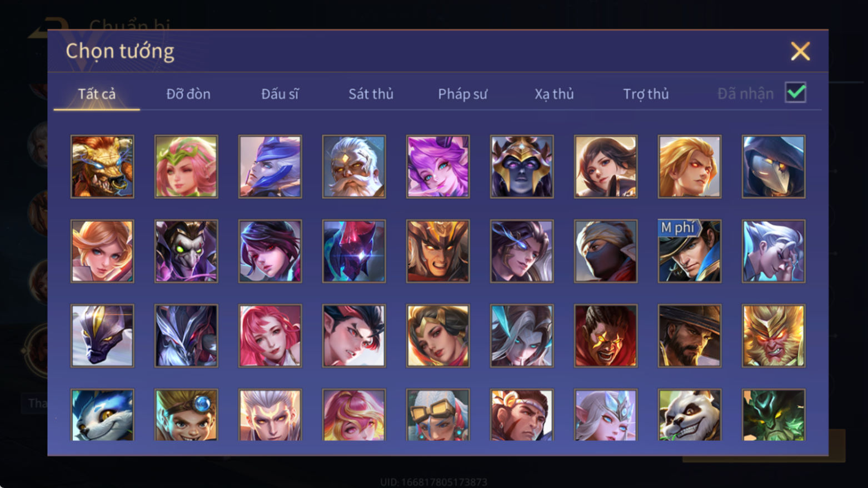Show the Sát thủ hero category

(371, 94)
